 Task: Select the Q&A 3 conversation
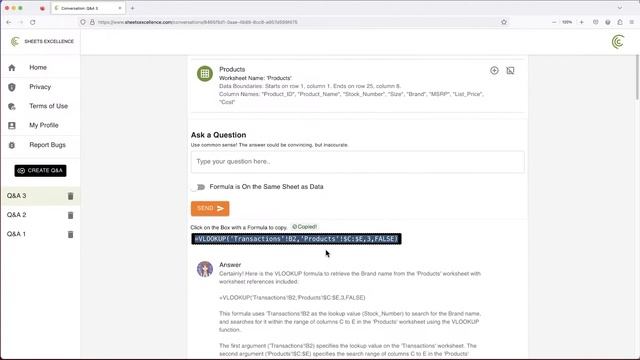click(40, 196)
